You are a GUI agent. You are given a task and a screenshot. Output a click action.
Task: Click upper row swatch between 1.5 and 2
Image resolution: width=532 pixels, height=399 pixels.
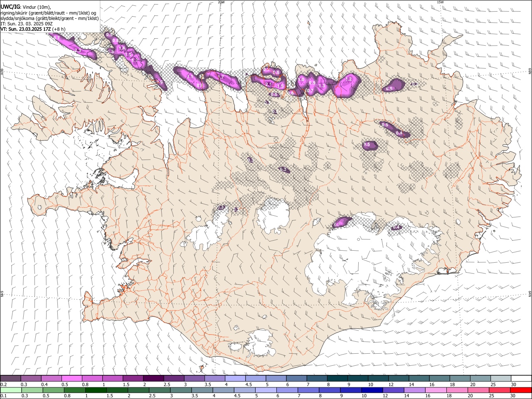[133, 378]
